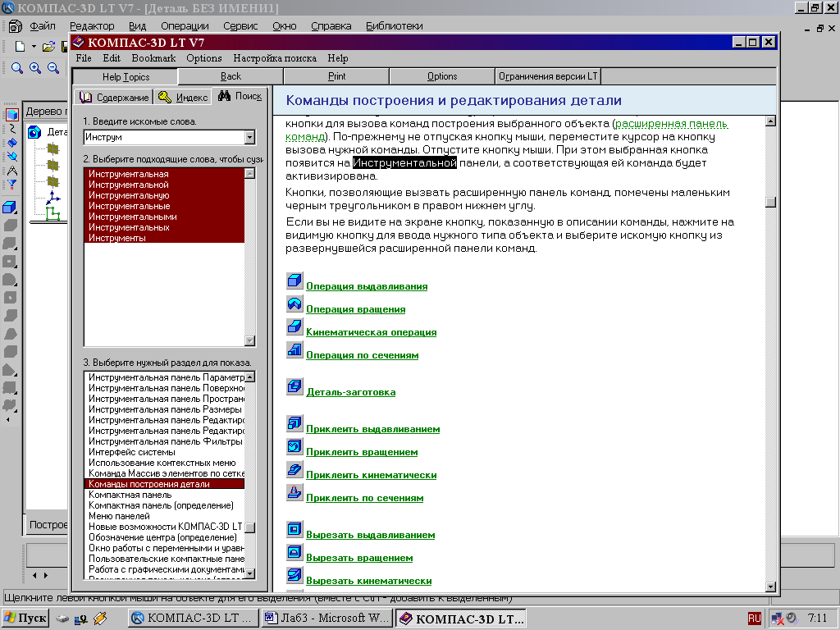Viewport: 840px width, 630px height.
Task: Select the Поиск tab
Action: tap(240, 96)
